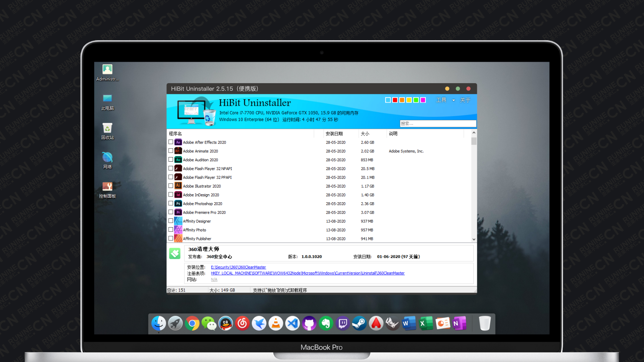Click the N/A website link
Screen dimensions: 644x362
214,279
